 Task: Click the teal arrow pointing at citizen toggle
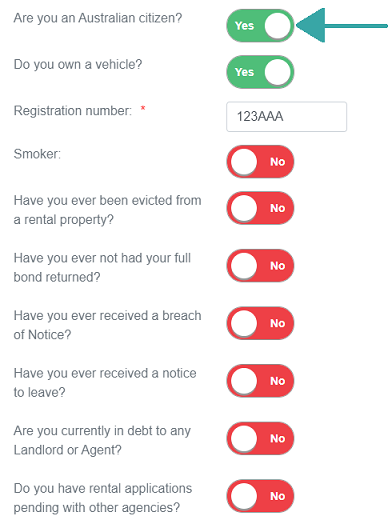342,25
